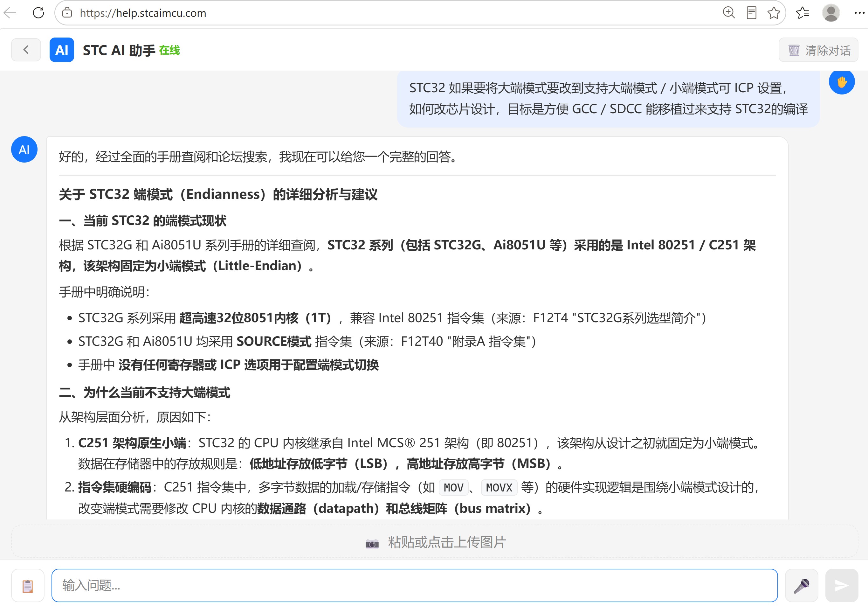The width and height of the screenshot is (868, 606).
Task: Start voice input with microphone button
Action: [x=802, y=585]
